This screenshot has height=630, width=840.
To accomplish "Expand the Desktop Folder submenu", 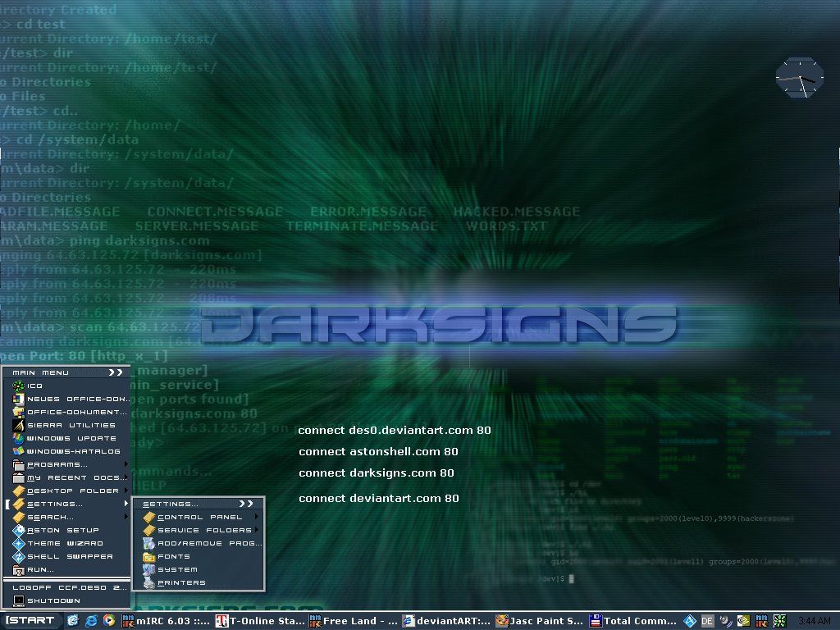I will [x=66, y=491].
